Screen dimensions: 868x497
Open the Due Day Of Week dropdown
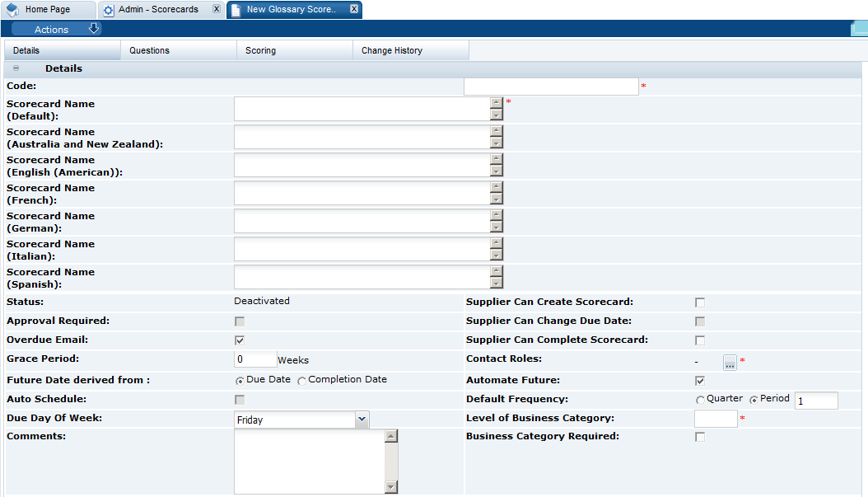coord(362,420)
